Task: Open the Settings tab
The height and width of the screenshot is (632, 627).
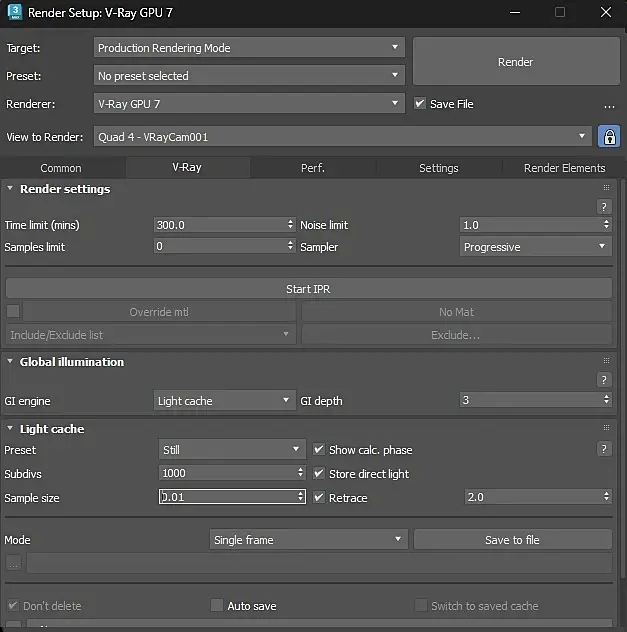Action: pos(438,168)
